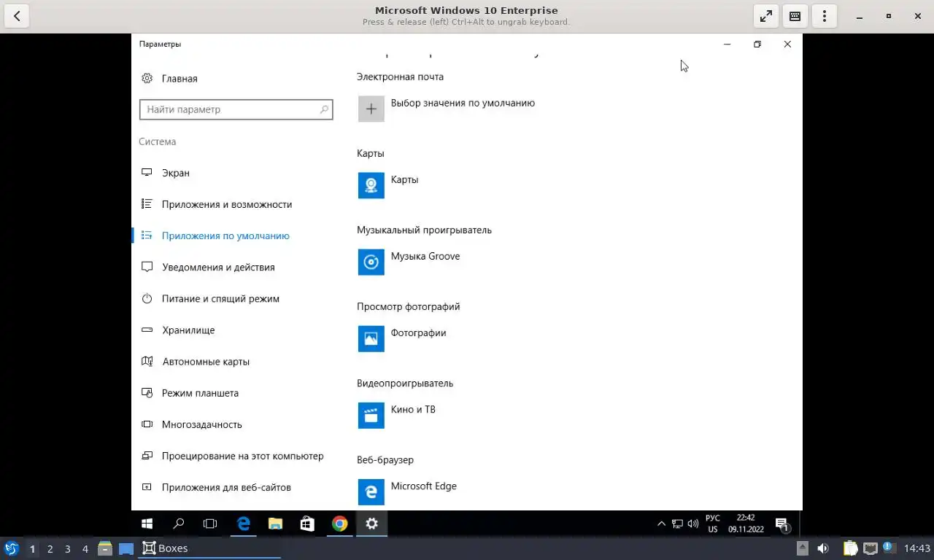This screenshot has width=934, height=560.
Task: Select the Boxes entry in host taskbar
Action: tap(209, 548)
